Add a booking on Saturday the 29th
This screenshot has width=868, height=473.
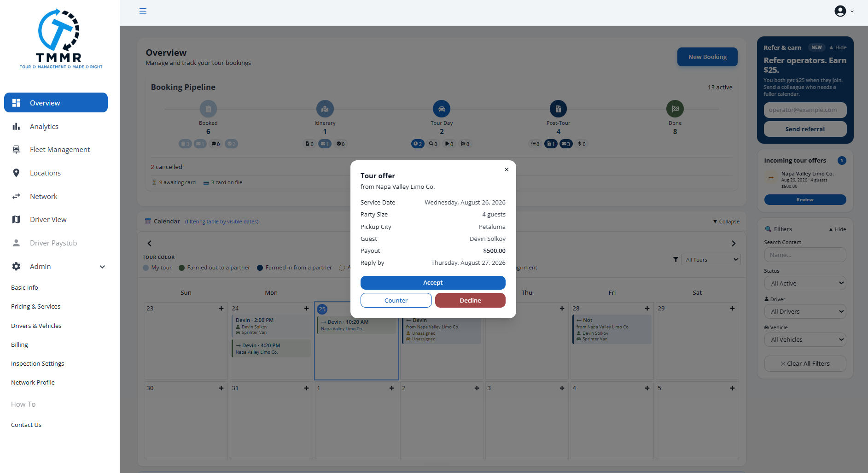(x=733, y=309)
